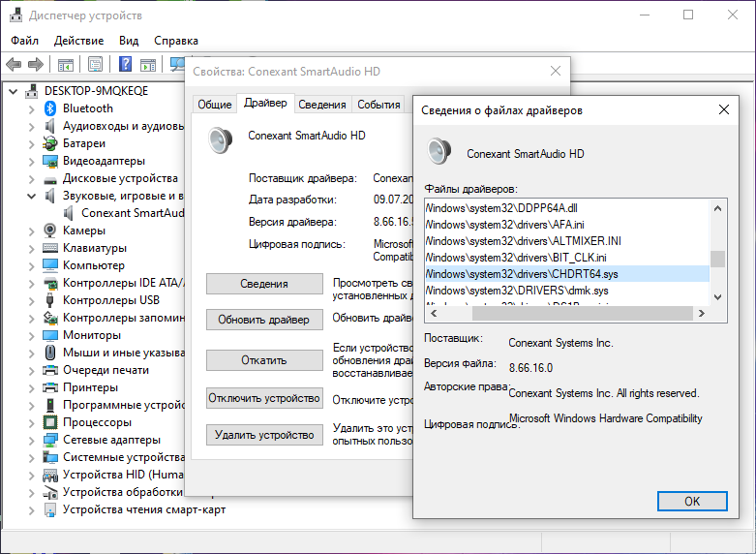Open the Справка menu

[x=176, y=41]
